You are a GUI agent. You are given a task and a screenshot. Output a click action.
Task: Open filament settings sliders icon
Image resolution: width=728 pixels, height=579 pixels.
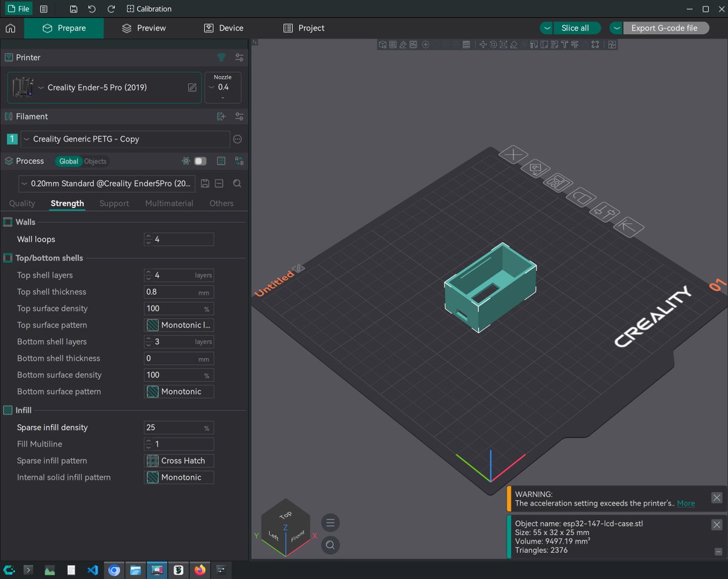point(240,117)
